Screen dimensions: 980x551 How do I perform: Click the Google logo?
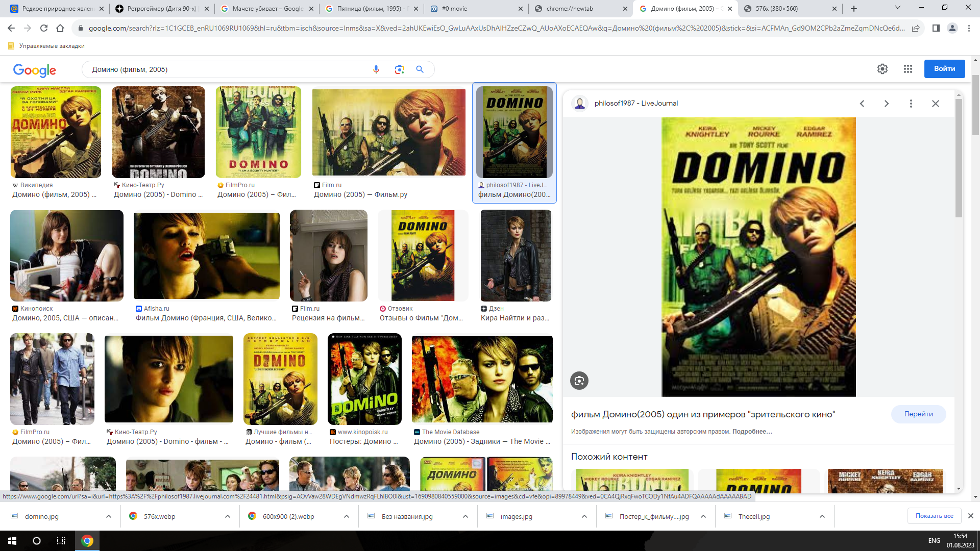click(x=35, y=70)
